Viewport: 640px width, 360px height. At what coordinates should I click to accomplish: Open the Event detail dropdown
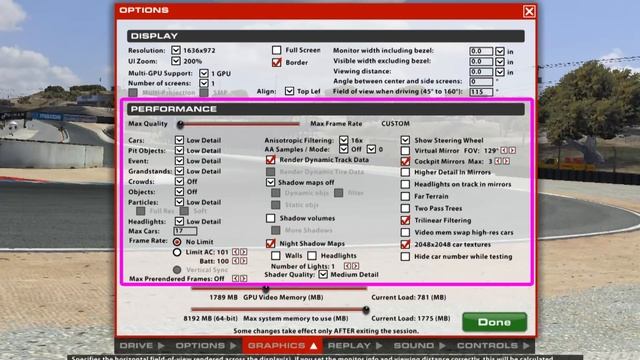click(x=179, y=160)
